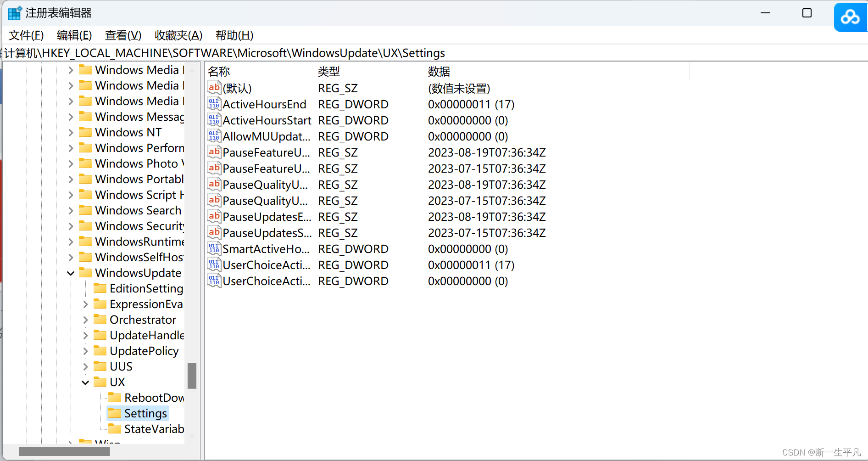Click the UserChoiceActi... icon with value 17

point(214,265)
